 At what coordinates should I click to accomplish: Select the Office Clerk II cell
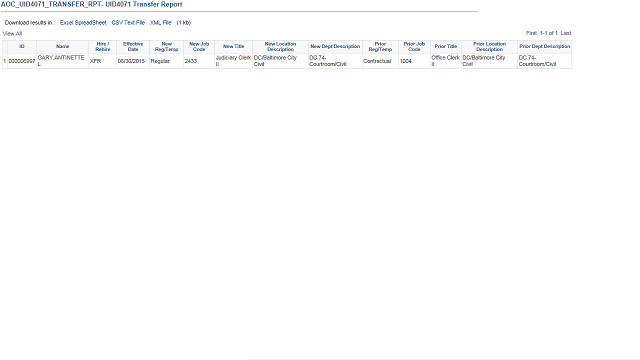click(x=445, y=61)
